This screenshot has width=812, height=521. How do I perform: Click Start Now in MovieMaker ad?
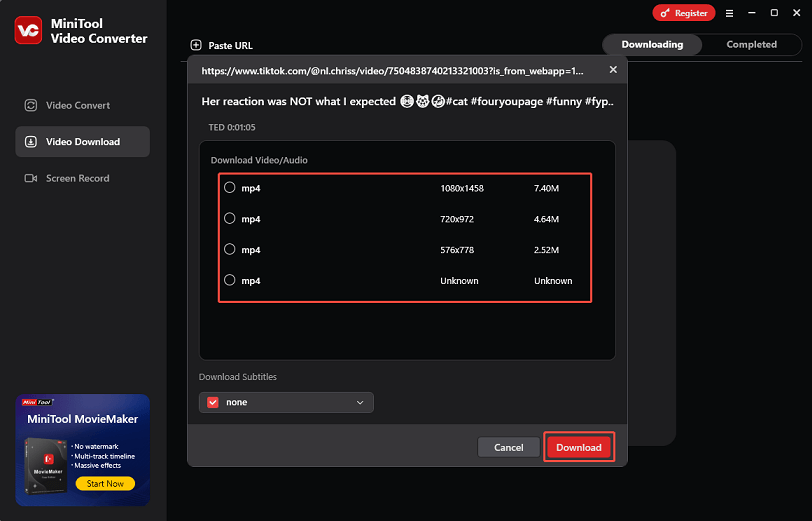click(x=105, y=483)
